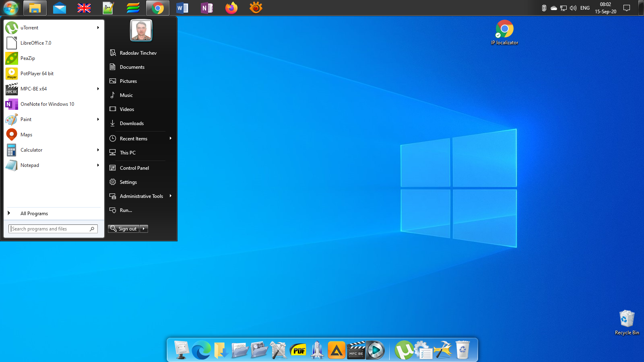Viewport: 644px width, 362px height.
Task: Click the user account picture
Action: point(141,30)
